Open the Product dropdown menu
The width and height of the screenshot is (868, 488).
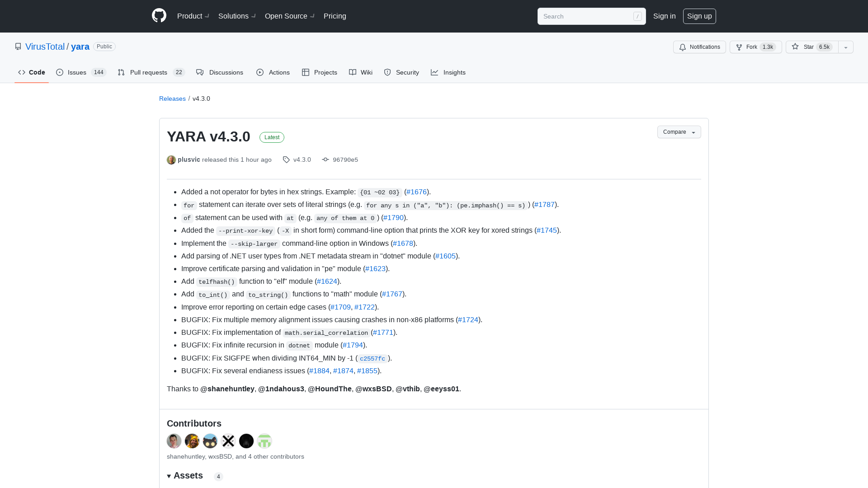click(193, 16)
